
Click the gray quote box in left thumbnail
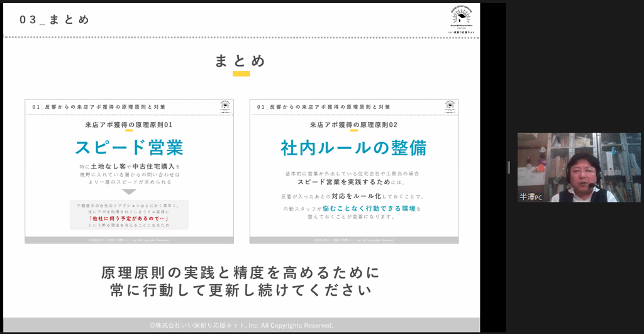(x=129, y=214)
